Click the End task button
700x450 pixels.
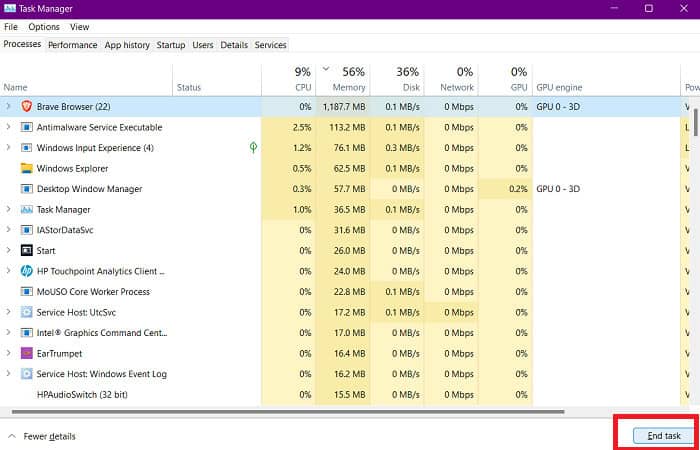click(x=663, y=436)
